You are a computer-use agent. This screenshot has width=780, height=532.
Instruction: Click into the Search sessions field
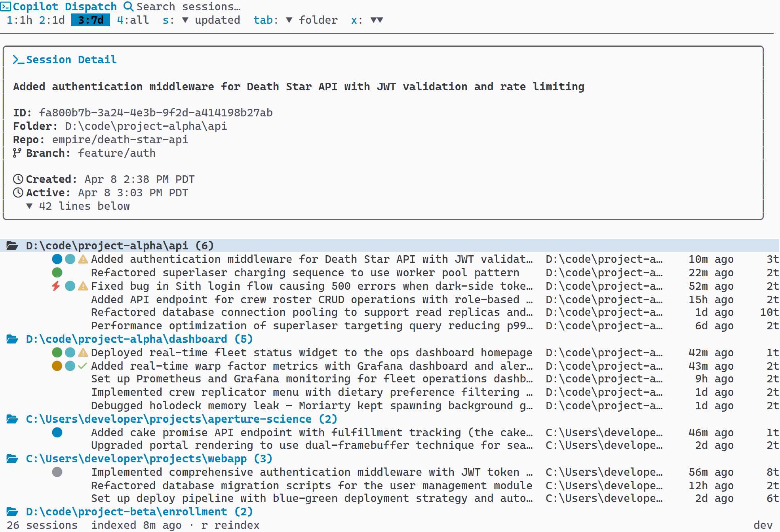coord(188,7)
